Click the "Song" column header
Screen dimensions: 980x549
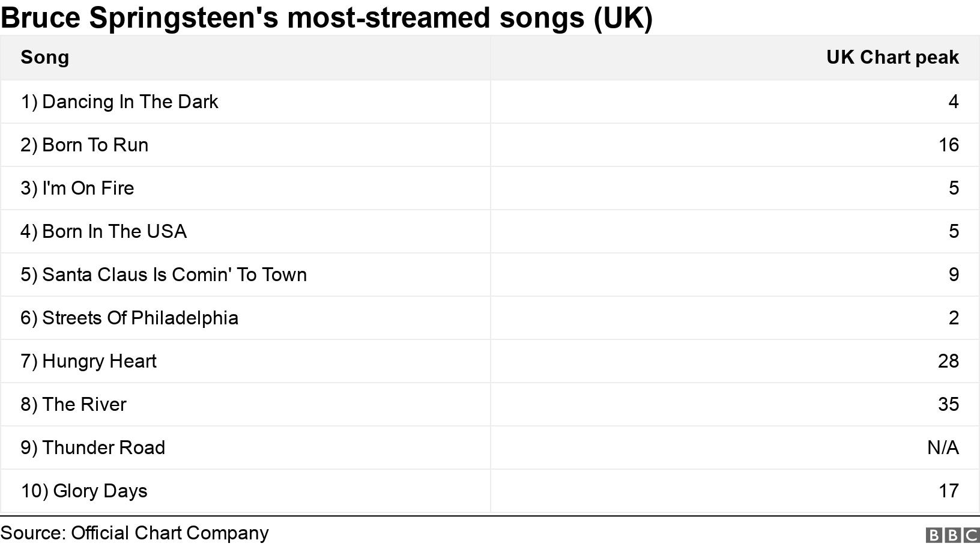(x=45, y=58)
